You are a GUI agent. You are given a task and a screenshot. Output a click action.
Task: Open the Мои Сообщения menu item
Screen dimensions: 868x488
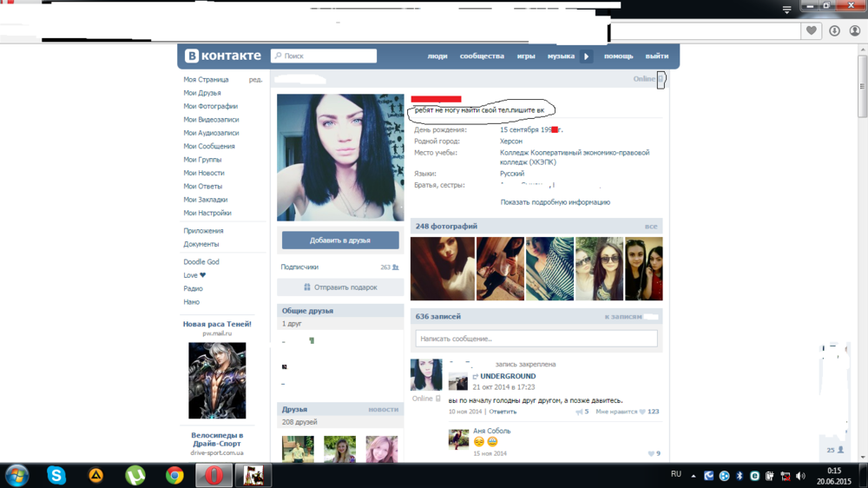tap(209, 147)
